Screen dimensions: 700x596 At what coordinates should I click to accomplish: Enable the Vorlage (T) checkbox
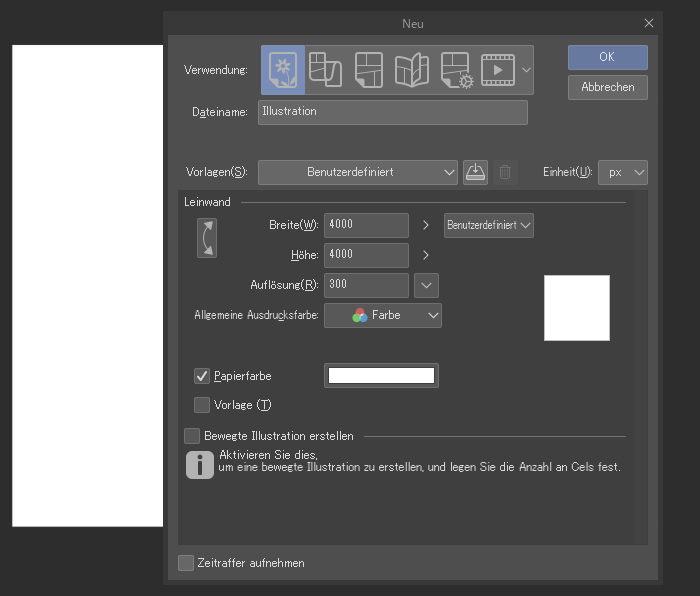coord(202,405)
